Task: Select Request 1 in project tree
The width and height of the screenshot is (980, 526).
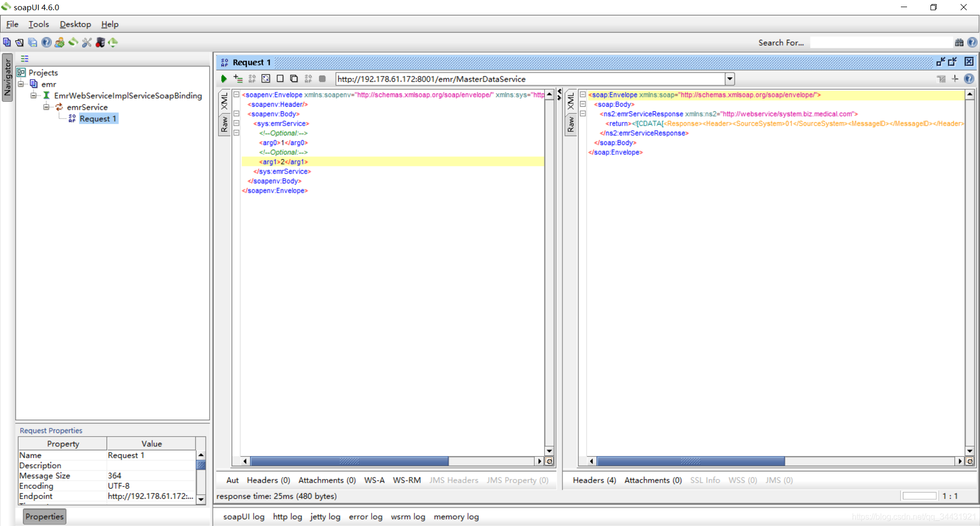Action: [98, 118]
